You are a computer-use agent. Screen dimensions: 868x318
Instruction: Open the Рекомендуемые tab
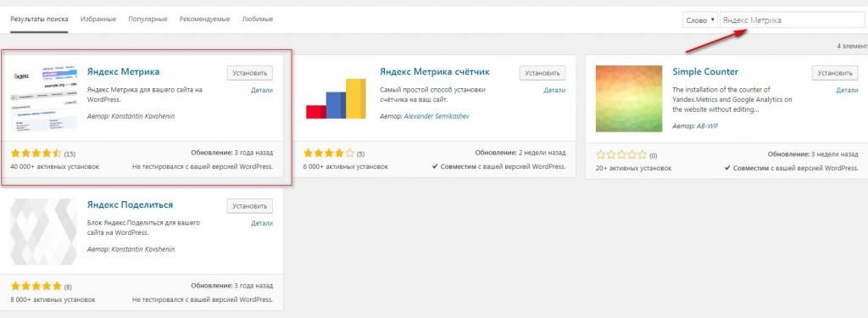204,20
